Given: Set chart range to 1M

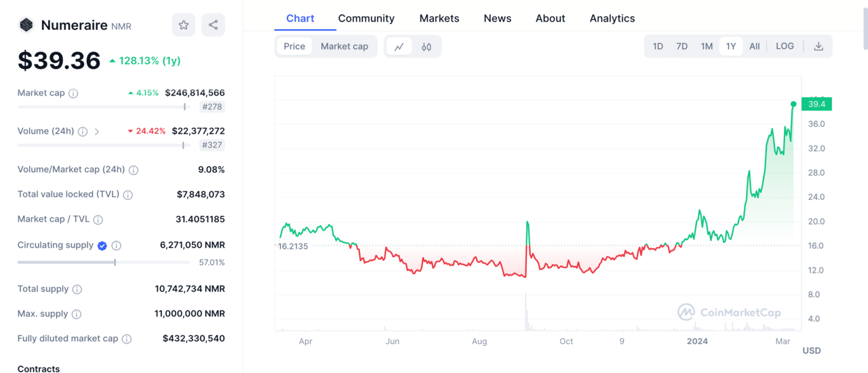Looking at the screenshot, I should 707,46.
